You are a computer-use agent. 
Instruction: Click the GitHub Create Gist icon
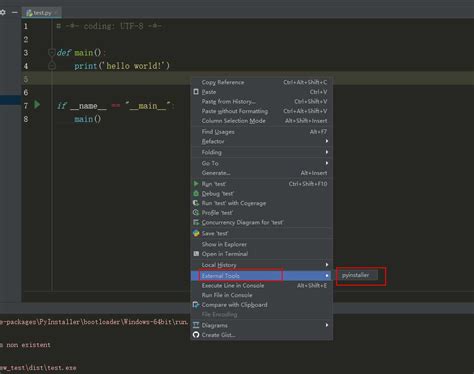tap(196, 335)
